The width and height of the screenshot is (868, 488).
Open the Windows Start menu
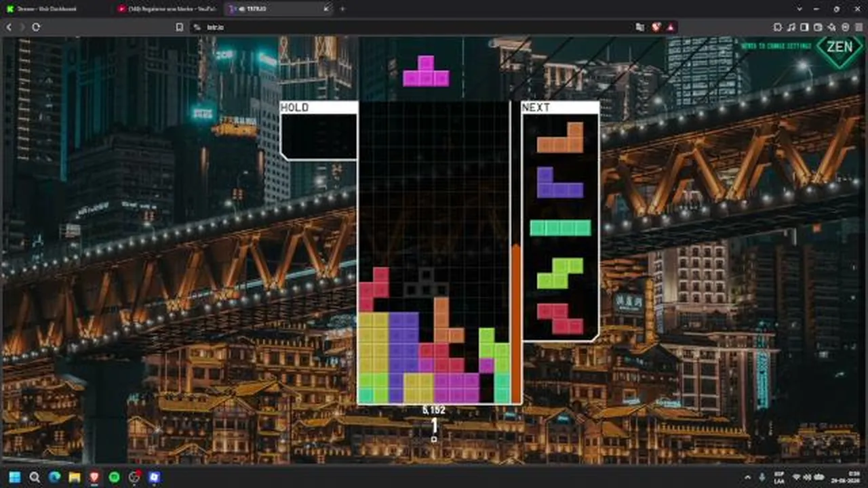(15, 477)
